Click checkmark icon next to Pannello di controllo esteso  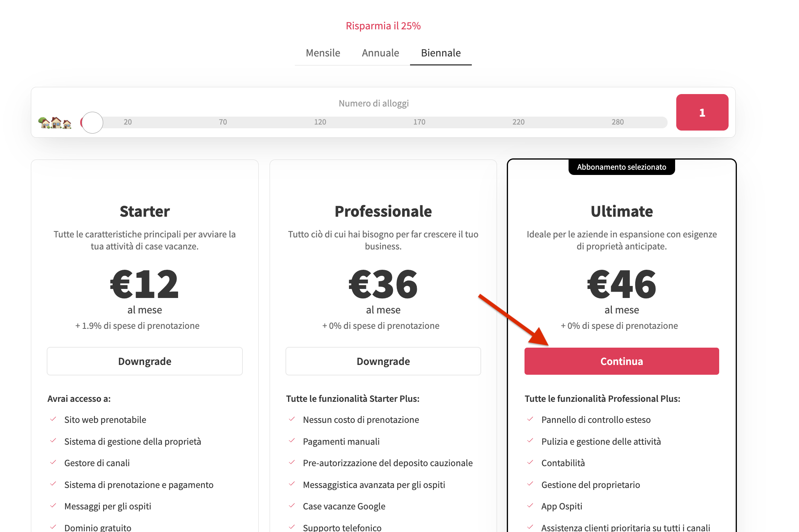530,419
